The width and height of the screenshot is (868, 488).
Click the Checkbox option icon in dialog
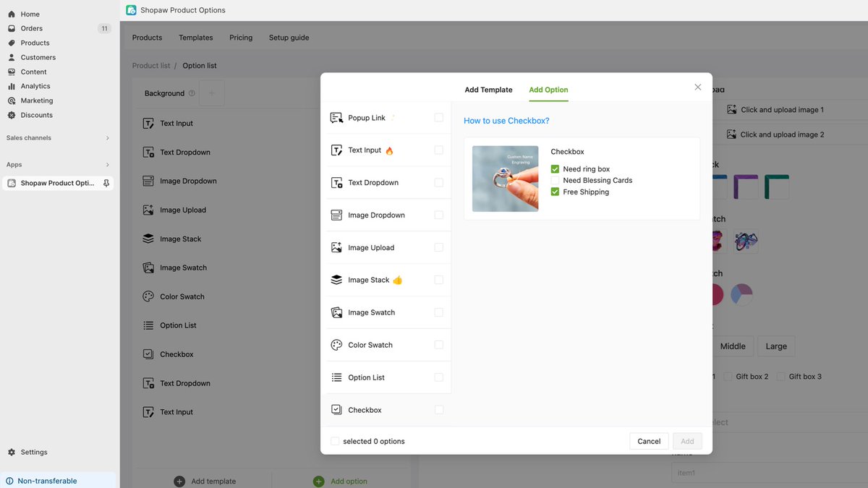[336, 410]
